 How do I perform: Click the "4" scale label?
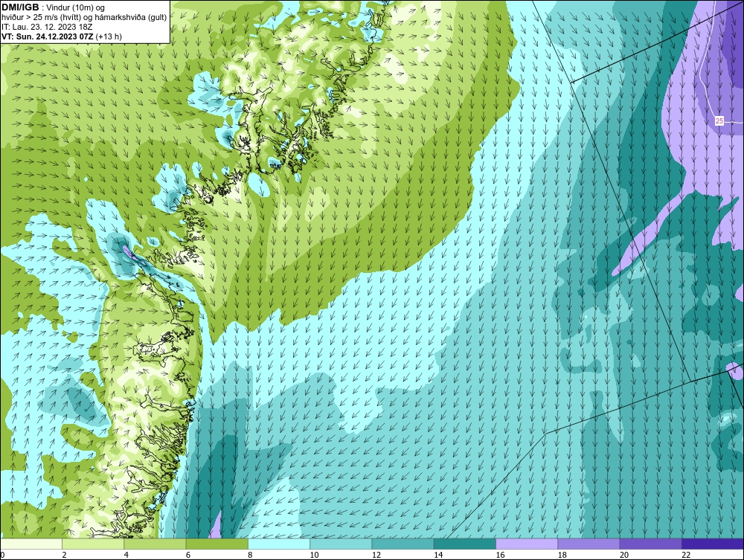[x=126, y=555]
